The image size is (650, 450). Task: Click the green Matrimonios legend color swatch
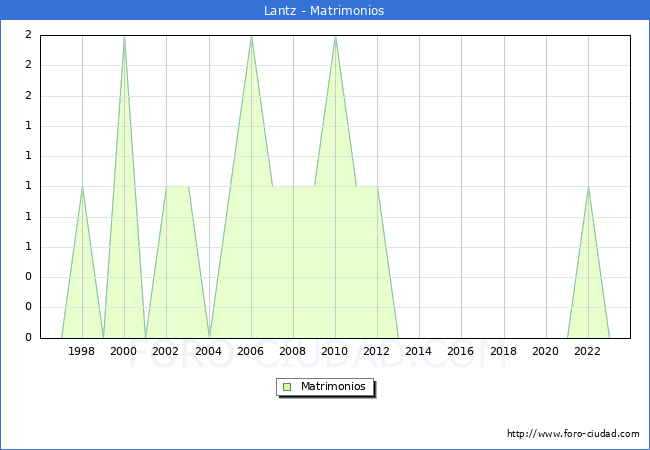[287, 386]
